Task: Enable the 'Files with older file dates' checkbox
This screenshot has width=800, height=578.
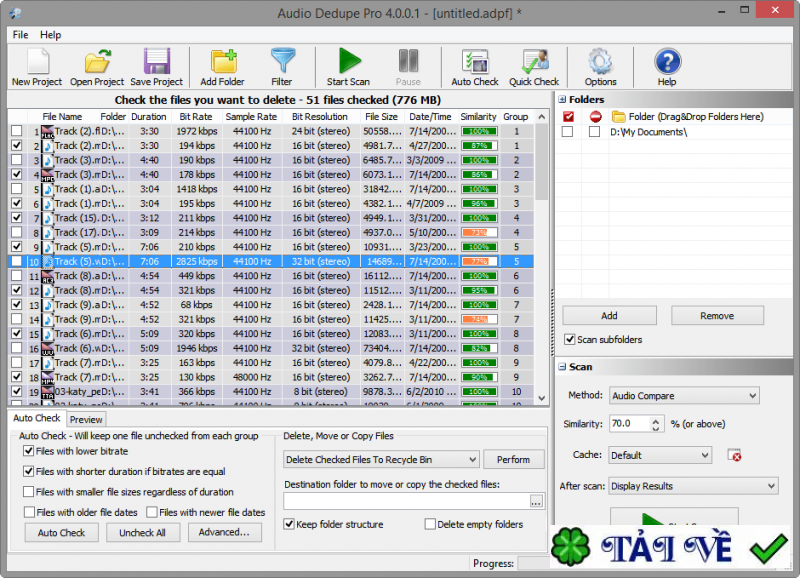Action: pos(29,512)
